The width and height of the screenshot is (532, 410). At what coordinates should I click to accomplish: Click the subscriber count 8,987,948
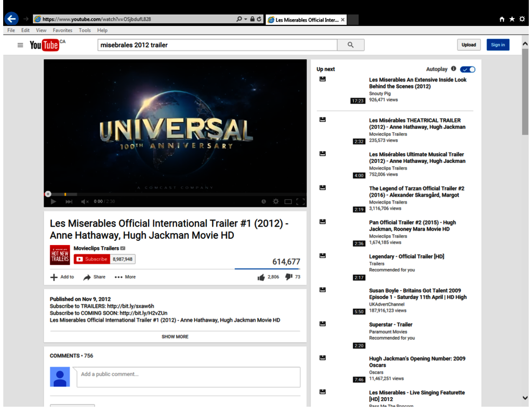pyautogui.click(x=123, y=259)
